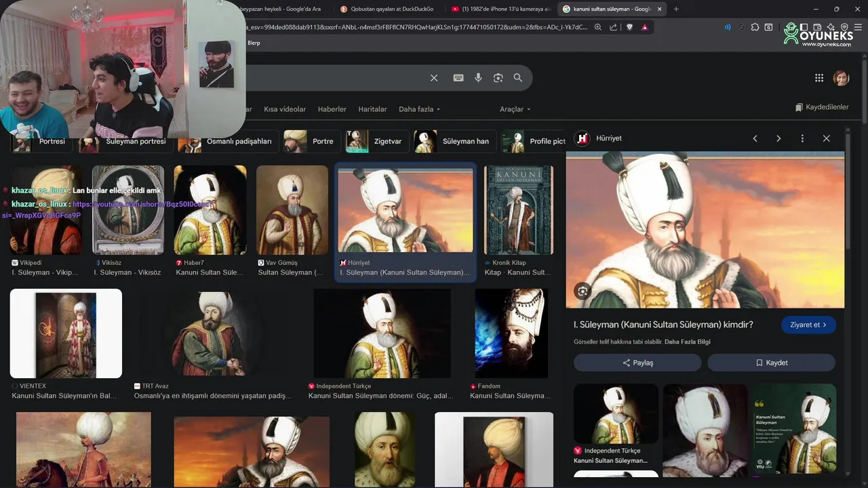The image size is (868, 488).
Task: Close the image preview panel
Action: tap(826, 138)
